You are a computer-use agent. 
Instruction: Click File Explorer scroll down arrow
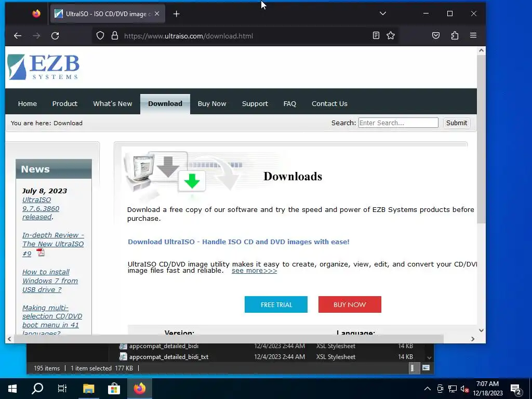(x=429, y=357)
